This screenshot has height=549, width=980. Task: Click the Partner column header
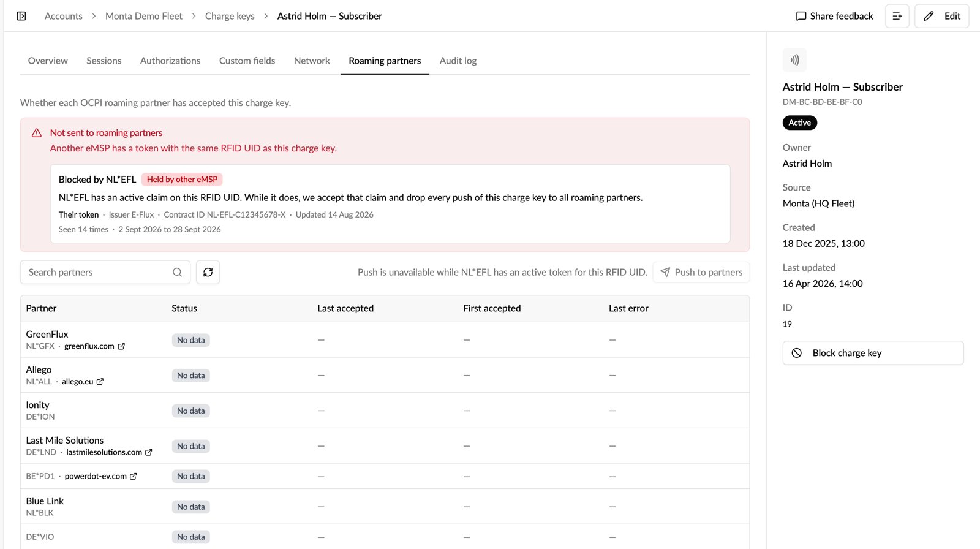[41, 308]
